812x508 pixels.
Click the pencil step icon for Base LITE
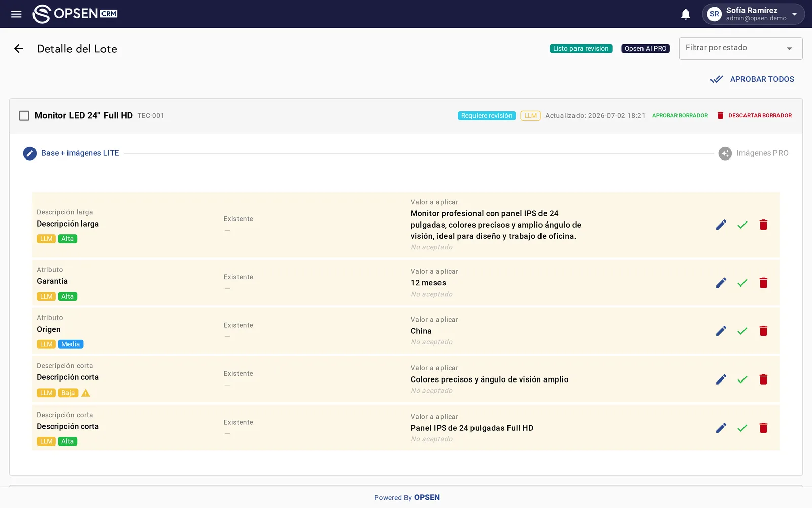[30, 153]
